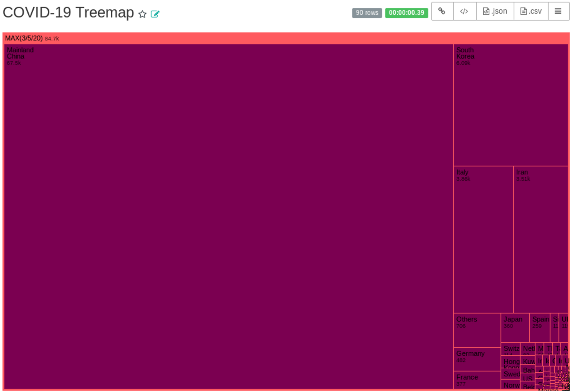Select the Norw treemap cell

click(x=511, y=384)
